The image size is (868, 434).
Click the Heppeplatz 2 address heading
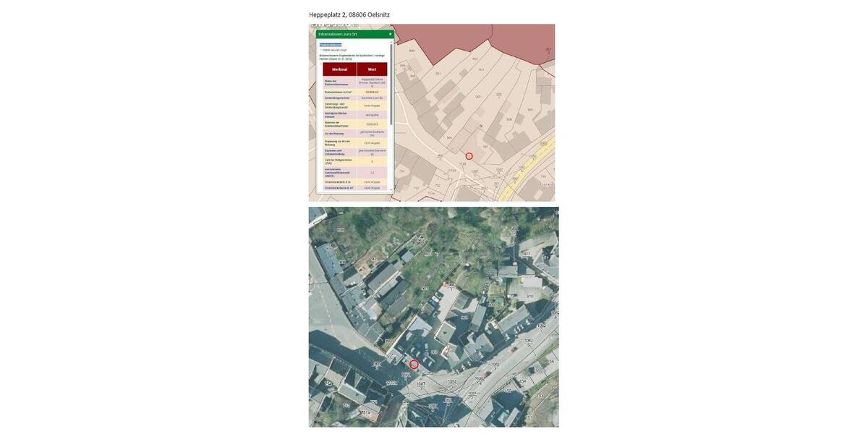(349, 14)
